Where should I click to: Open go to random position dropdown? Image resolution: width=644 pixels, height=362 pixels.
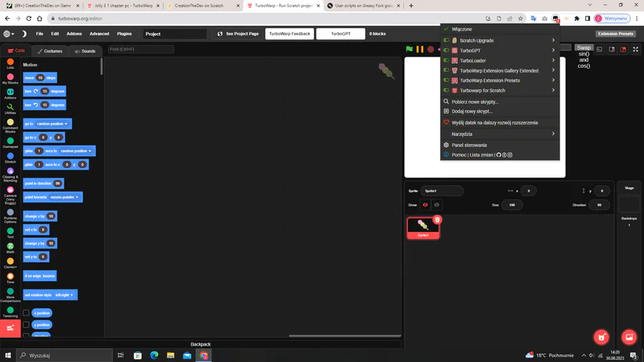[52, 124]
